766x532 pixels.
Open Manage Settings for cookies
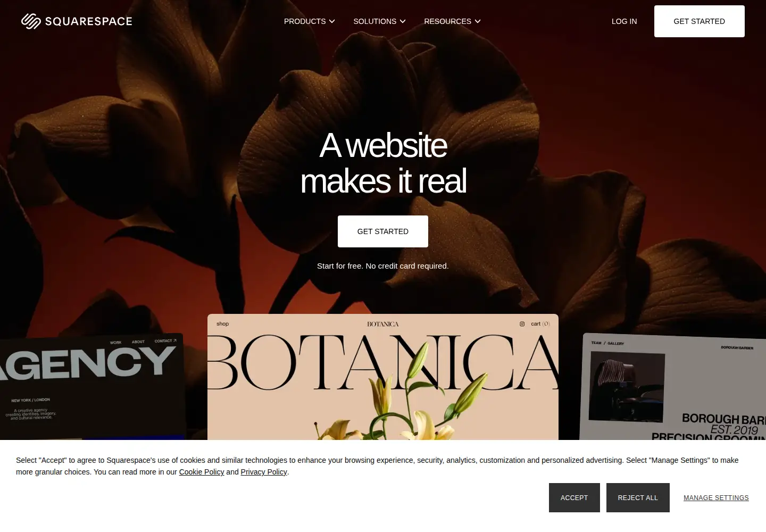(x=716, y=498)
